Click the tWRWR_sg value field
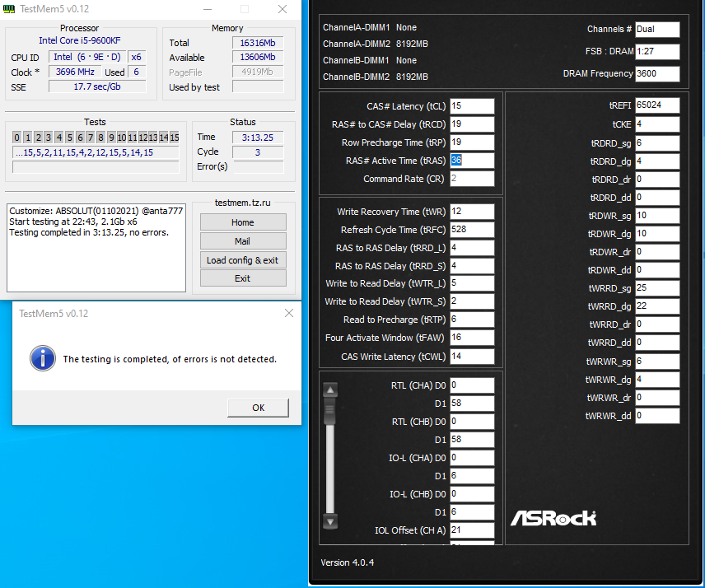The width and height of the screenshot is (705, 588). click(x=657, y=362)
